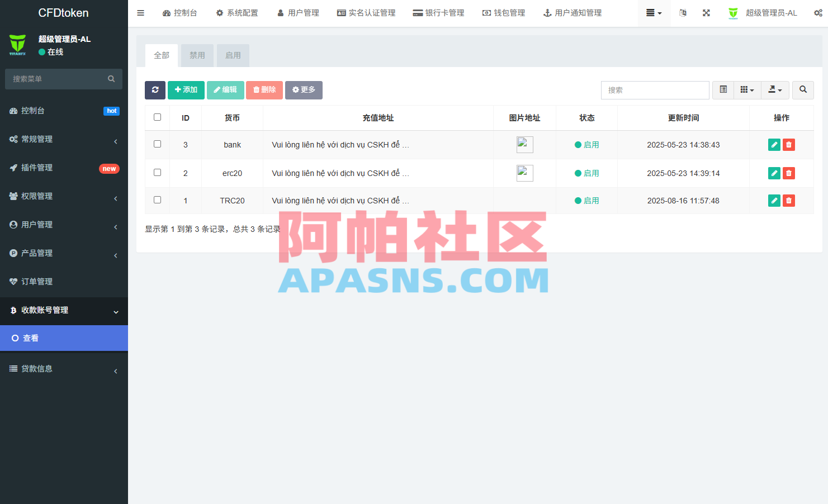
Task: Check the select-all checkbox in table header
Action: tap(157, 117)
